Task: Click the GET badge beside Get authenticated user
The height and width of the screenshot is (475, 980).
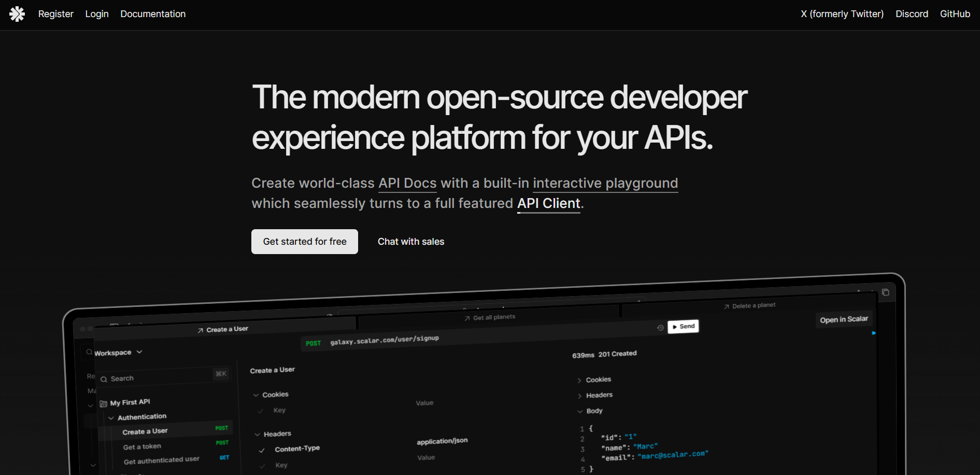Action: click(x=224, y=457)
